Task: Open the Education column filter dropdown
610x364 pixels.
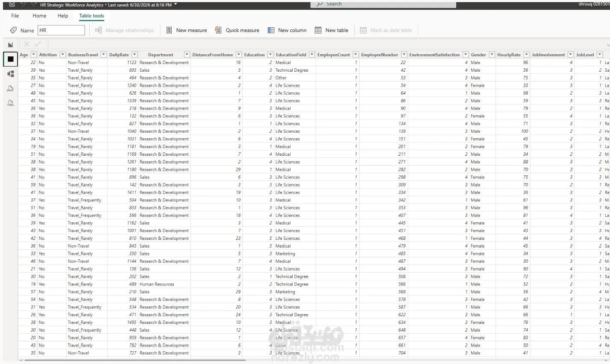Action: coord(270,55)
